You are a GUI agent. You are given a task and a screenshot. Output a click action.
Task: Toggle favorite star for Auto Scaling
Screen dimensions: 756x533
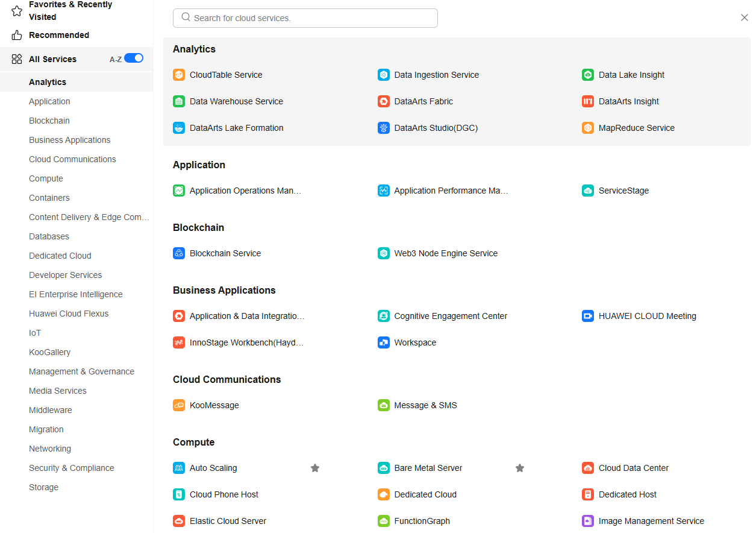(315, 468)
